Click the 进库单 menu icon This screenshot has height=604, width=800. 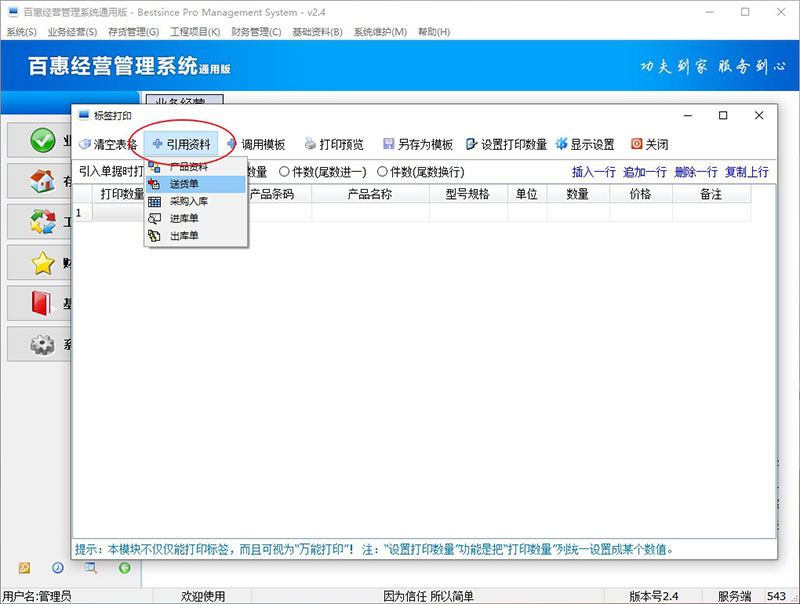[155, 219]
